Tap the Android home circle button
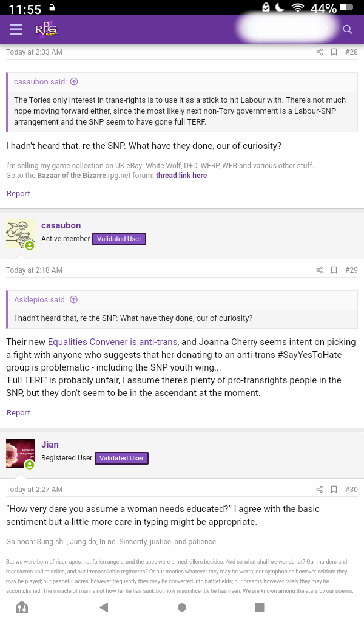The width and height of the screenshot is (364, 622). [182, 607]
